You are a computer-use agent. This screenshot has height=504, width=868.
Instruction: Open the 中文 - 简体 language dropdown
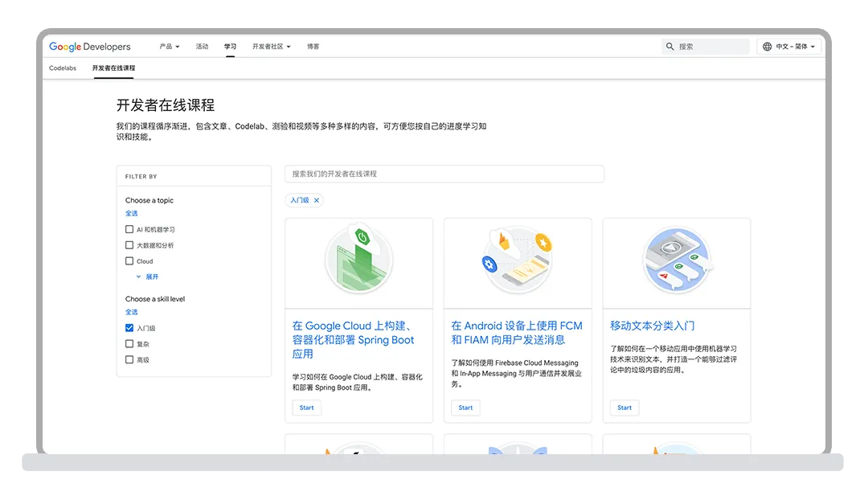[x=789, y=47]
